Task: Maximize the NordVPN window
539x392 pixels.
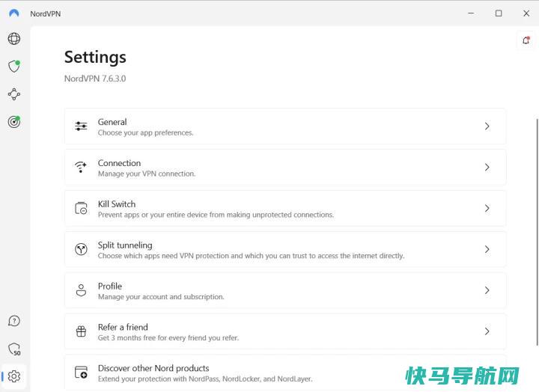Action: pos(499,13)
